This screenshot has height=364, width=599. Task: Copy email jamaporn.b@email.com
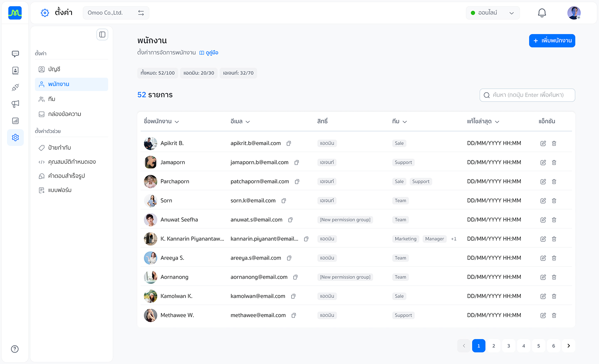(297, 162)
